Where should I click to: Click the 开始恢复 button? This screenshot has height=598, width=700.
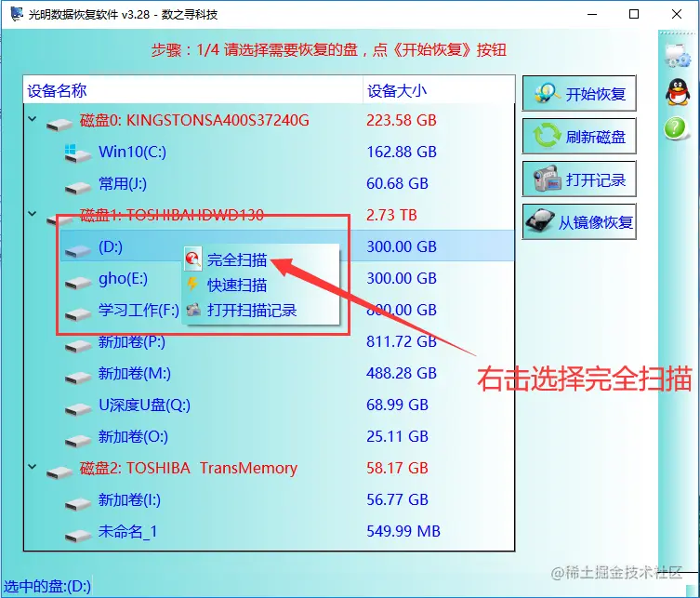pyautogui.click(x=579, y=93)
